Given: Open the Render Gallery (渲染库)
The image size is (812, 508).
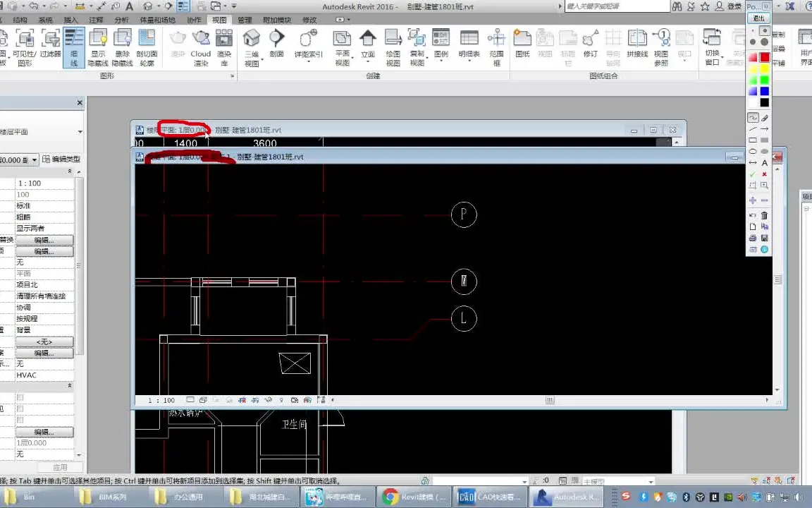Looking at the screenshot, I should [224, 48].
